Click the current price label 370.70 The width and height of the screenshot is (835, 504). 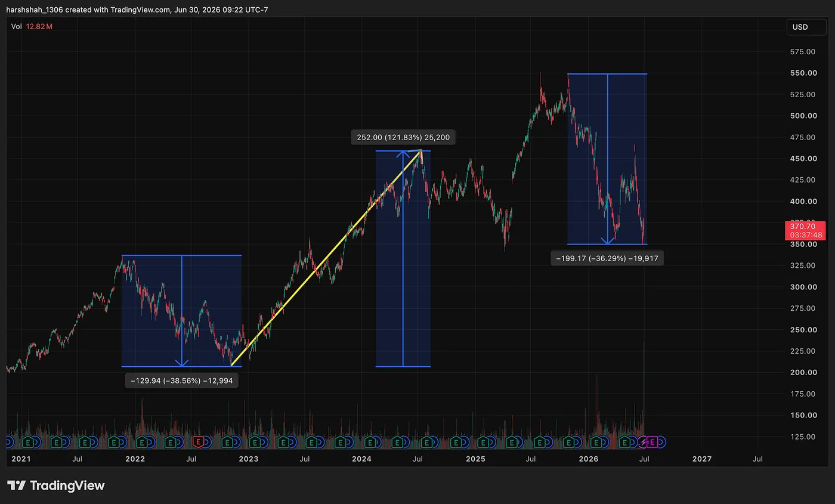coord(802,227)
